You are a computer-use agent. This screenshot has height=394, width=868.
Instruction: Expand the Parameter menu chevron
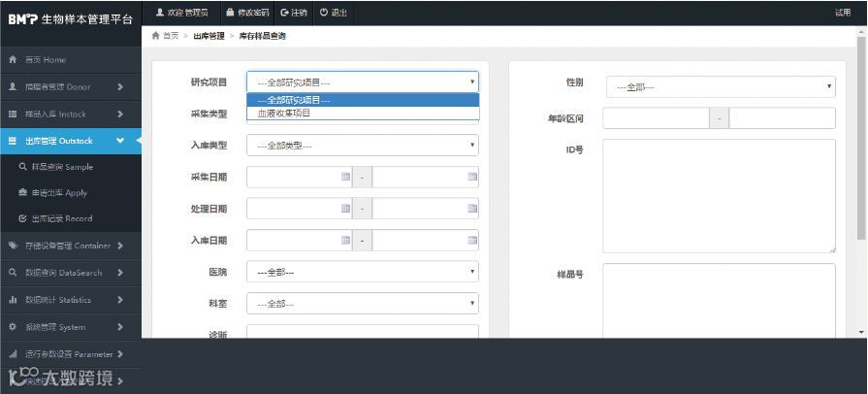(x=120, y=354)
